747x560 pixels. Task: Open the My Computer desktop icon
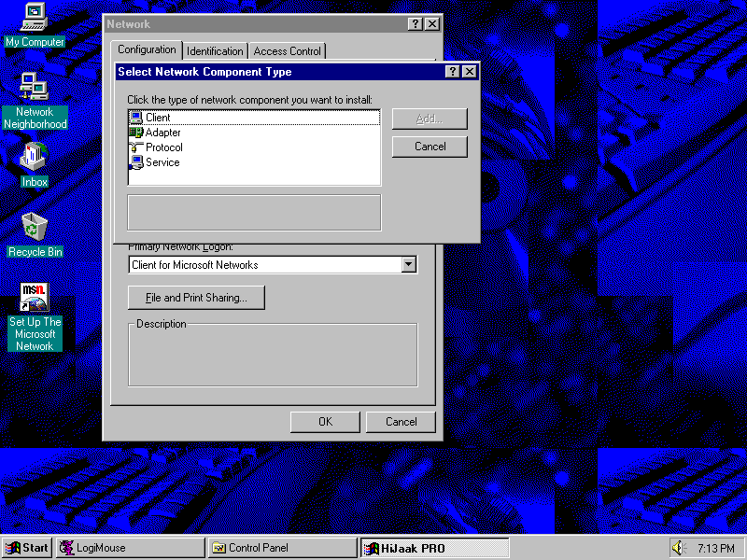click(x=35, y=17)
